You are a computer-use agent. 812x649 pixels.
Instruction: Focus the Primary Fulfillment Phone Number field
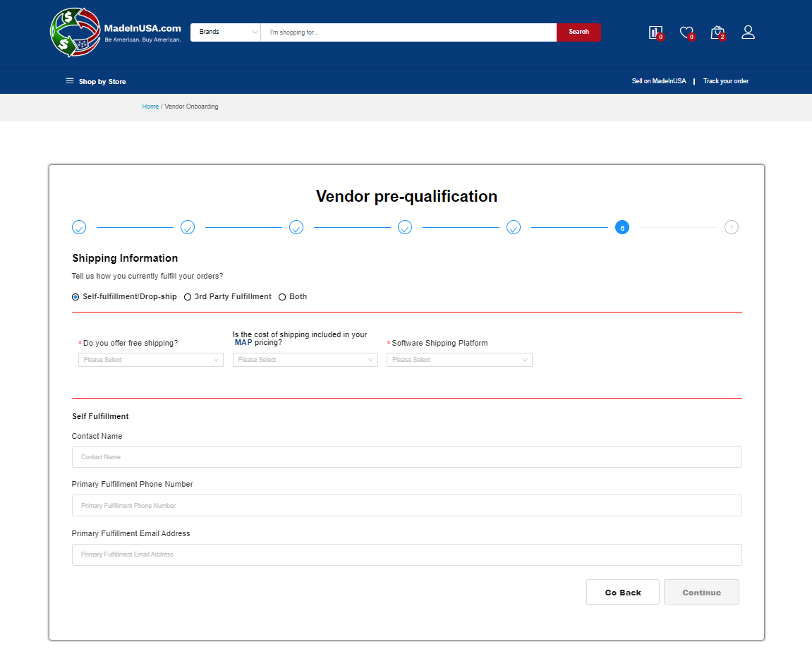(406, 506)
